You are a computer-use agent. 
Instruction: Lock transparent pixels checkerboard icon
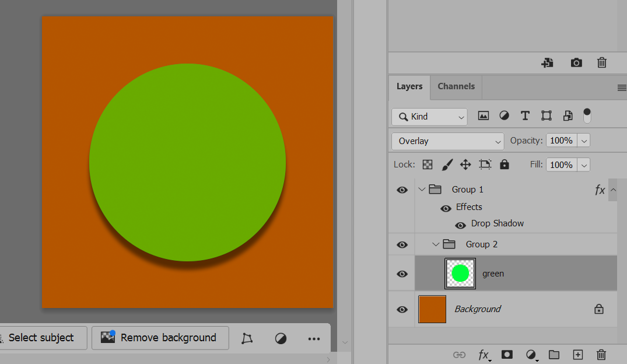[x=428, y=164]
